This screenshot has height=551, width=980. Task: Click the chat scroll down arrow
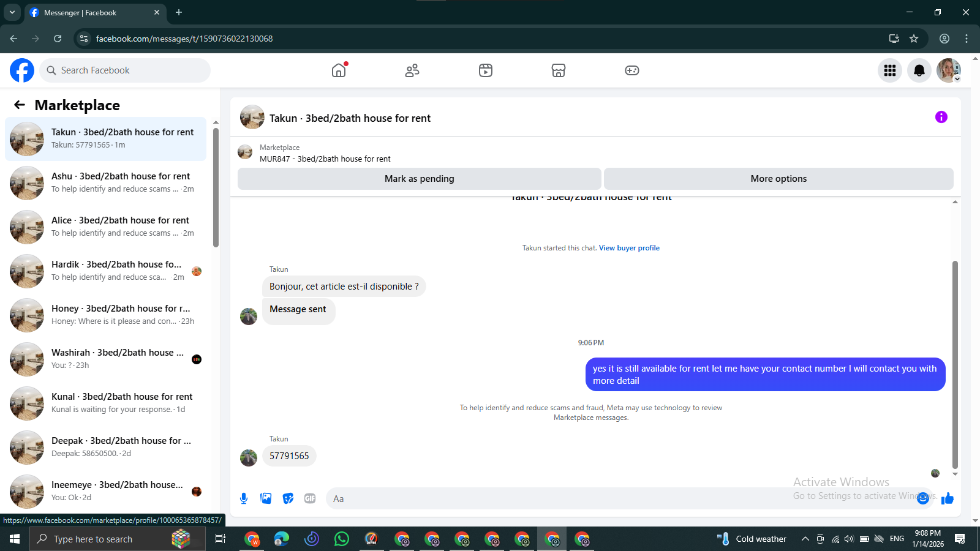[x=955, y=474]
